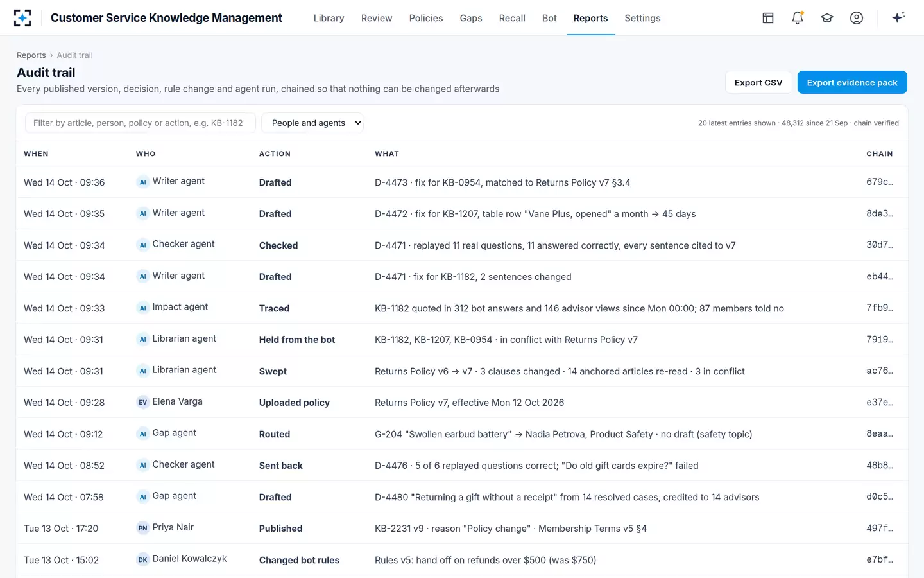Image resolution: width=924 pixels, height=578 pixels.
Task: Click the KB-2231 v9 published entry
Action: click(511, 529)
